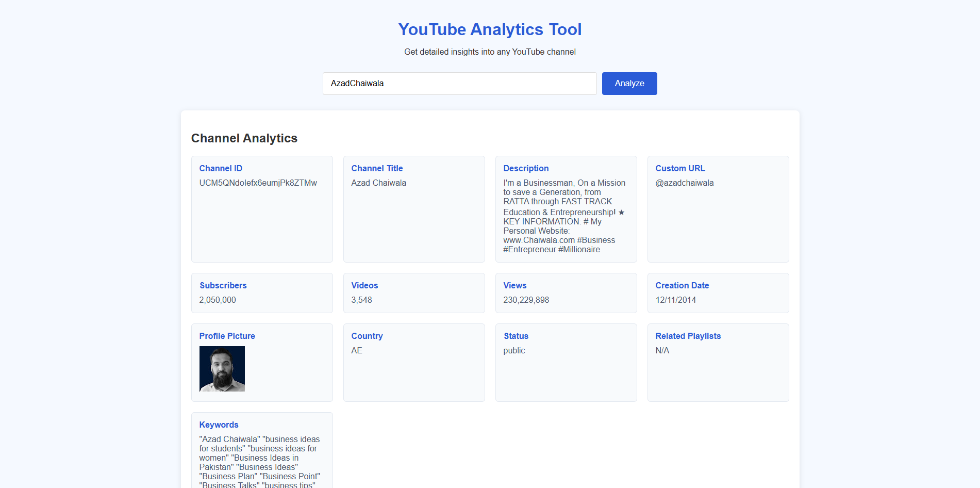Select the YouTube Analytics Tool heading
This screenshot has height=488, width=980.
(x=490, y=29)
